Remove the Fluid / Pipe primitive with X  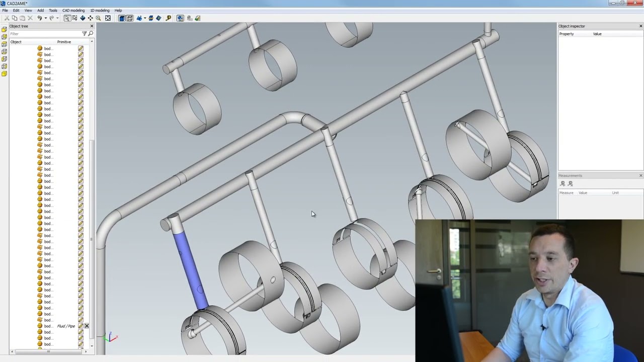pyautogui.click(x=87, y=326)
